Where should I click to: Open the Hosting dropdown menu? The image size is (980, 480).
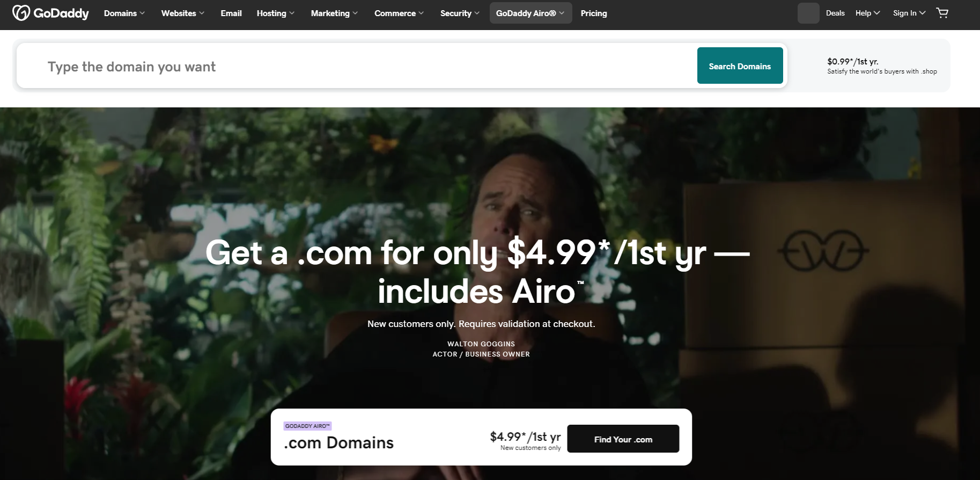[276, 13]
